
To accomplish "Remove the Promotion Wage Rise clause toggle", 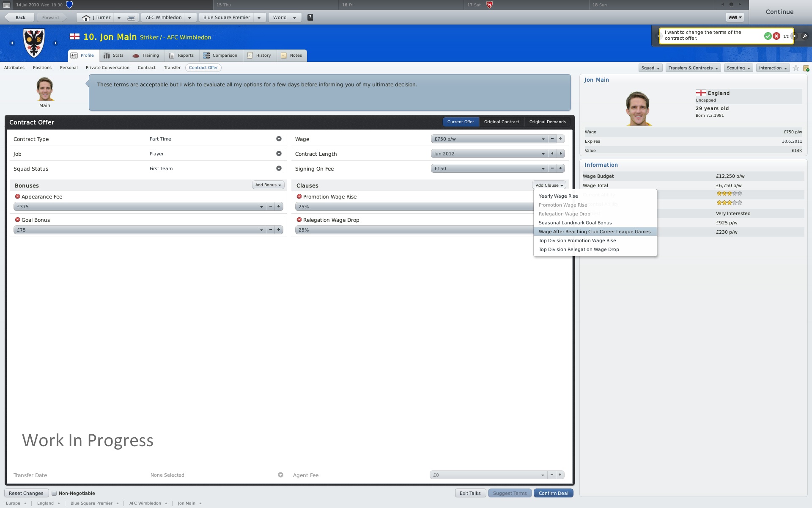I will 299,196.
